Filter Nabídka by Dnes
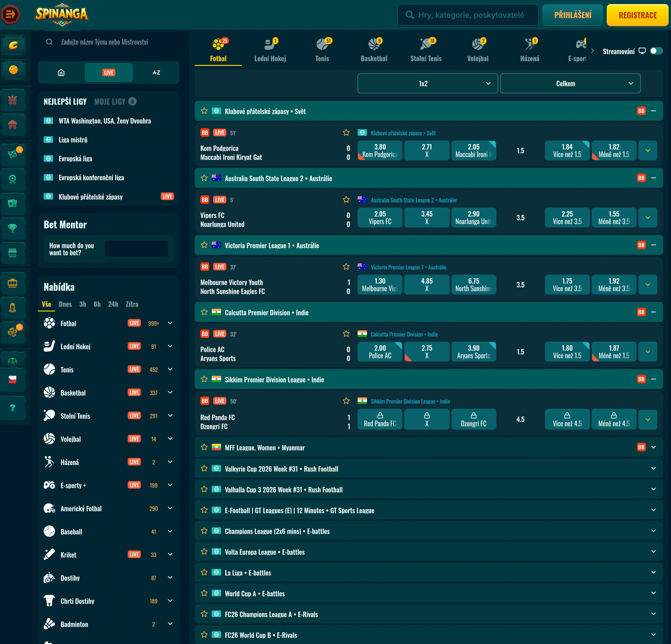671x644 pixels. point(65,304)
